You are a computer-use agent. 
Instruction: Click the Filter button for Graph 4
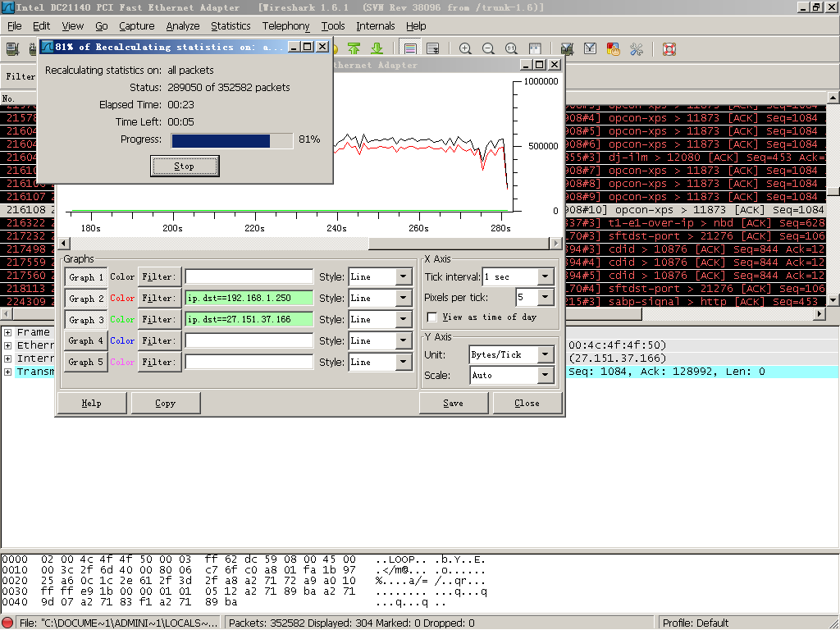(159, 340)
